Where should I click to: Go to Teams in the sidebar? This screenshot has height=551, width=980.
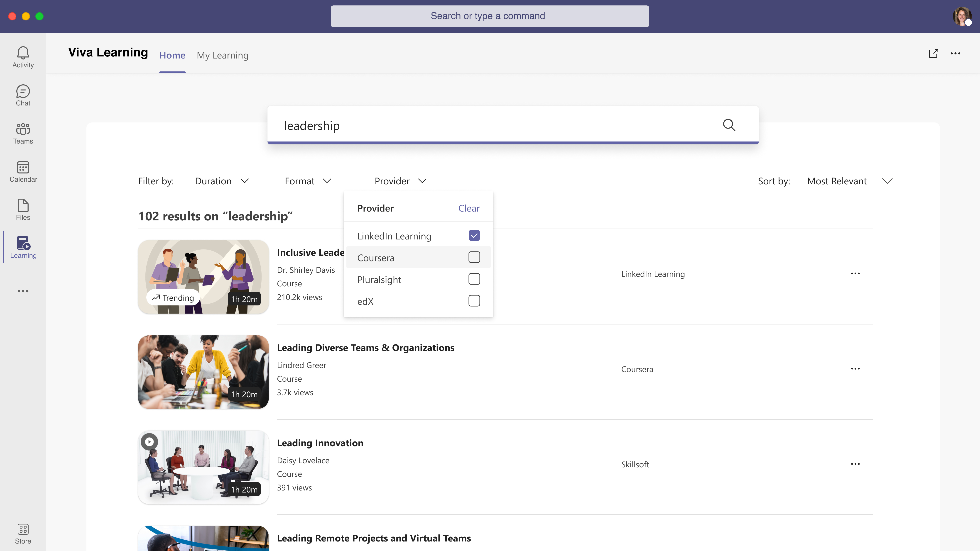pyautogui.click(x=23, y=134)
